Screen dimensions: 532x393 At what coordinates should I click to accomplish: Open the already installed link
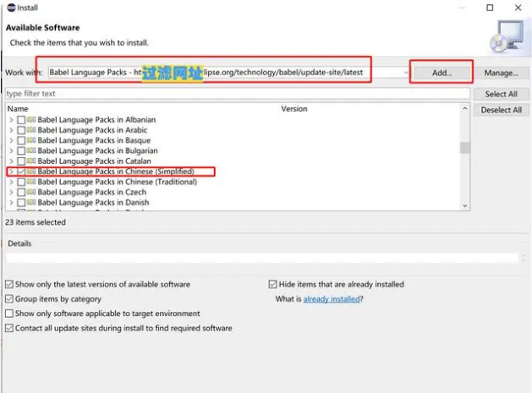tap(332, 299)
